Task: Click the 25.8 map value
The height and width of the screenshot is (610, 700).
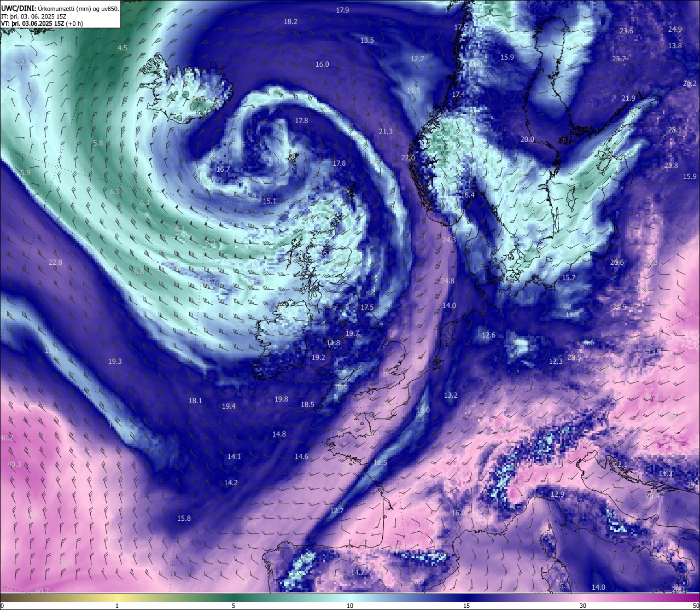Action: (671, 166)
